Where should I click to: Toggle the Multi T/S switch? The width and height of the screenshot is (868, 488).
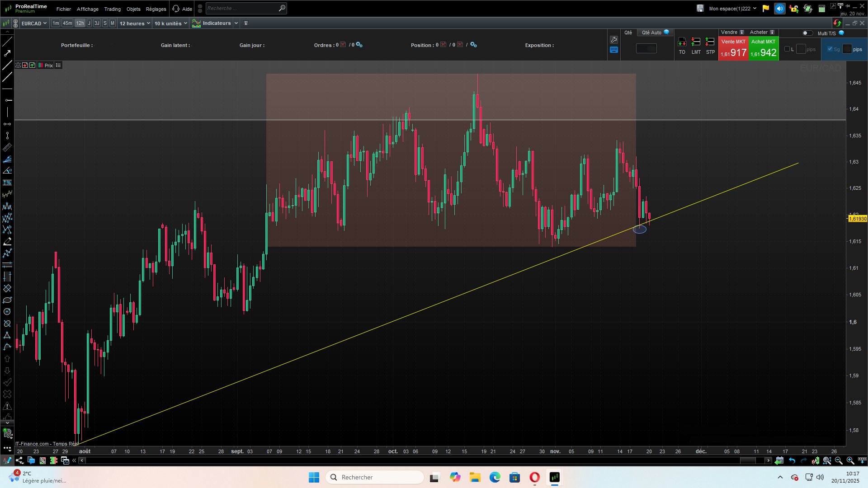coord(807,33)
